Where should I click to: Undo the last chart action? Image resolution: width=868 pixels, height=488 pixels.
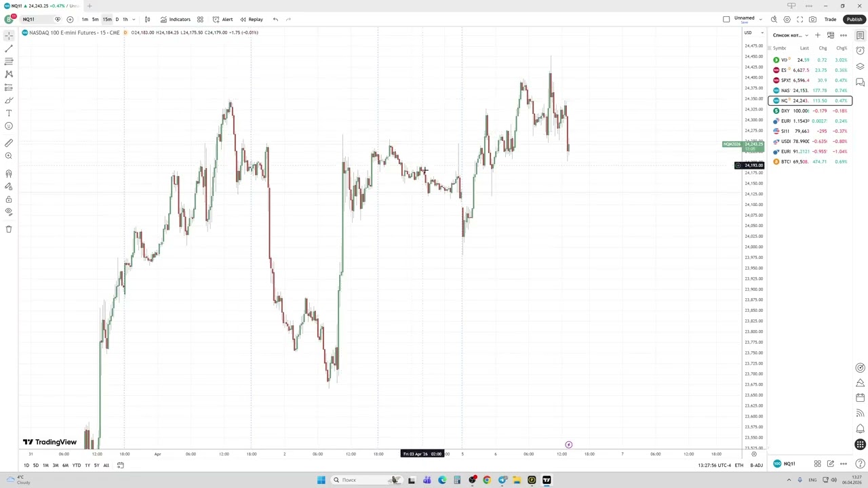[275, 20]
